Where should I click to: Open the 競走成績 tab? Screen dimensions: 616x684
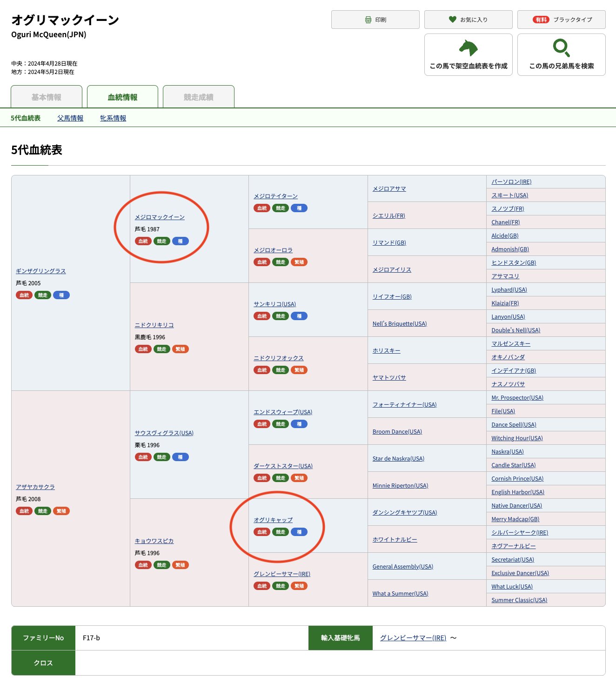(x=199, y=97)
